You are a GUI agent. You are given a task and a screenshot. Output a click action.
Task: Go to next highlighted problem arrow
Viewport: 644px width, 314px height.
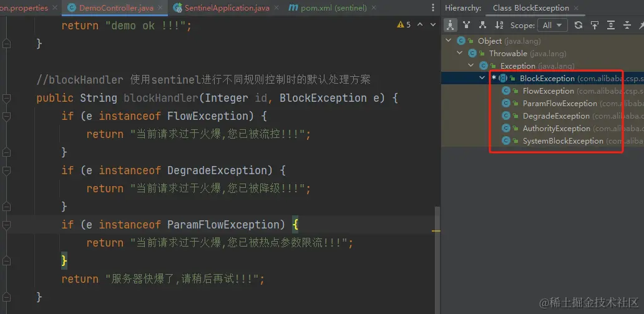point(432,25)
